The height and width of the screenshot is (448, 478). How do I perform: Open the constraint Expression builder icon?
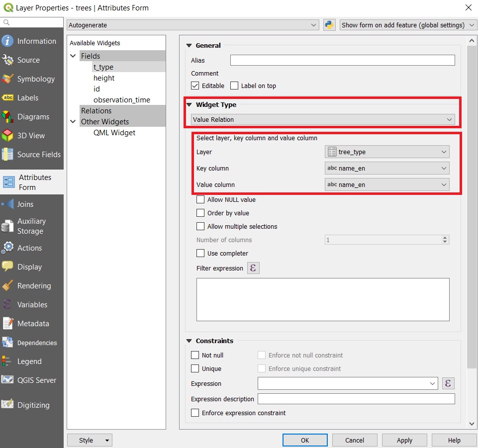(448, 383)
